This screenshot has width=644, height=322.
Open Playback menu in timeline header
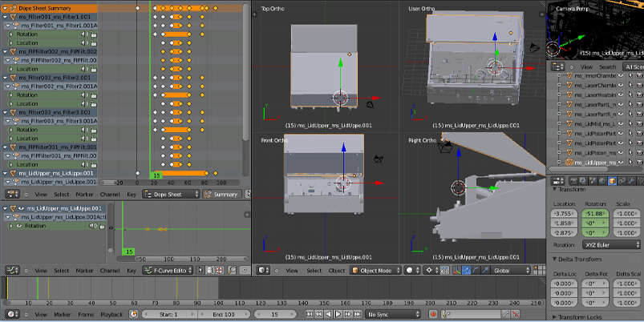coord(111,314)
